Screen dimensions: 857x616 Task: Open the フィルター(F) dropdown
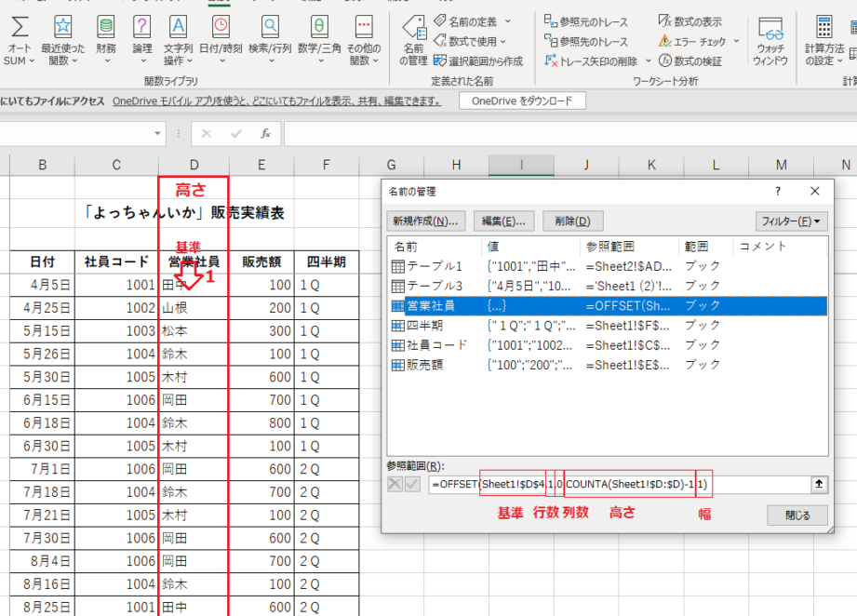point(792,221)
